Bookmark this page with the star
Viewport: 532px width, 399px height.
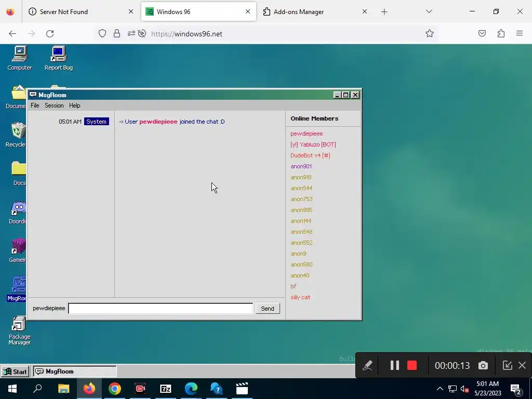pos(430,33)
